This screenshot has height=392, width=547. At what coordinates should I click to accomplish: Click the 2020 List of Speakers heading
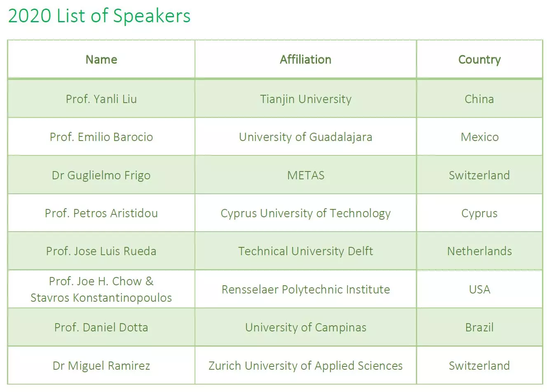(x=99, y=16)
